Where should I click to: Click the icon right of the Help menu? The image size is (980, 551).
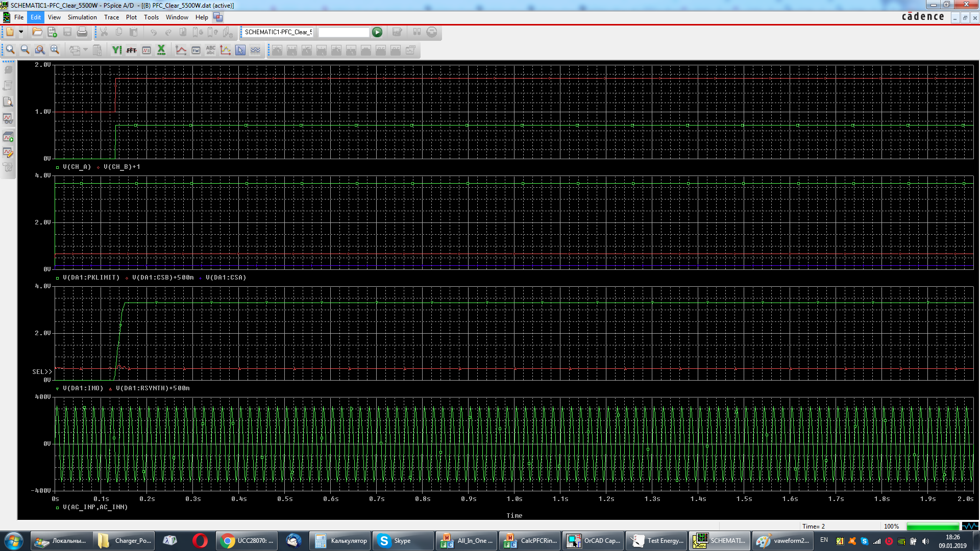coord(218,17)
